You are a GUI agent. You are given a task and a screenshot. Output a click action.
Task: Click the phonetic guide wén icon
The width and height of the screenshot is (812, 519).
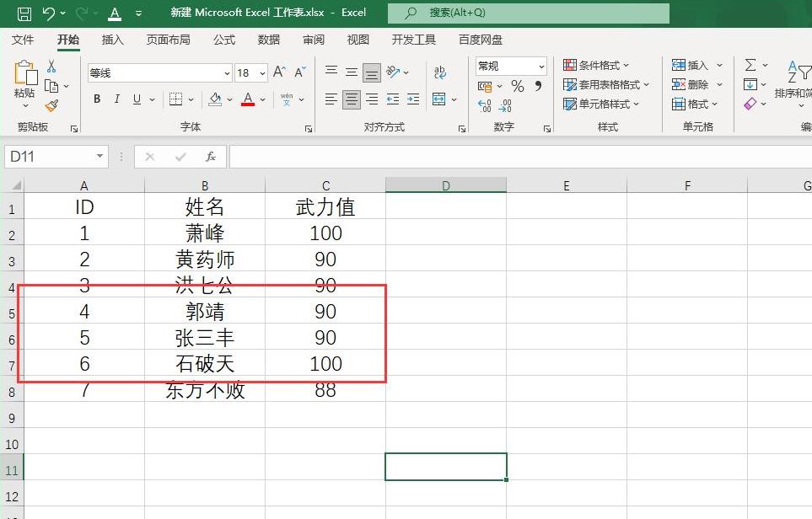click(287, 99)
